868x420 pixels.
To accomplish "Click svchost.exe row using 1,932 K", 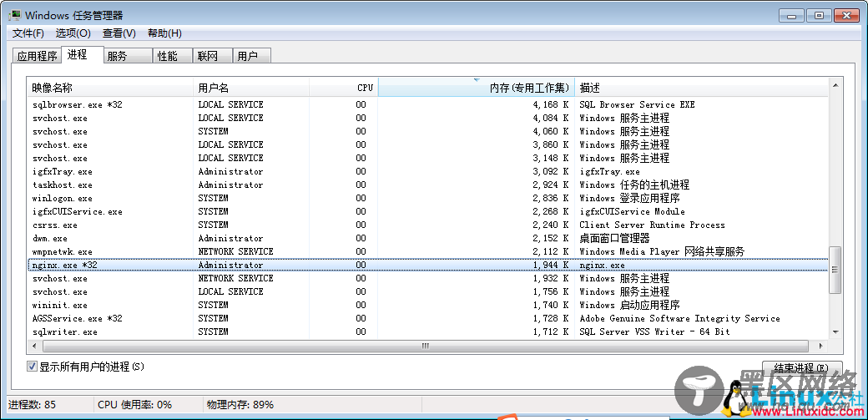I will [x=428, y=279].
